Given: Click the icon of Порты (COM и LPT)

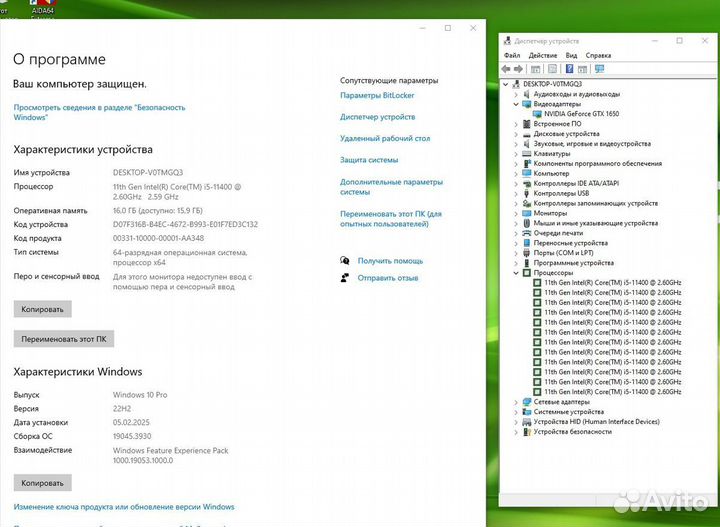Looking at the screenshot, I should pos(527,253).
